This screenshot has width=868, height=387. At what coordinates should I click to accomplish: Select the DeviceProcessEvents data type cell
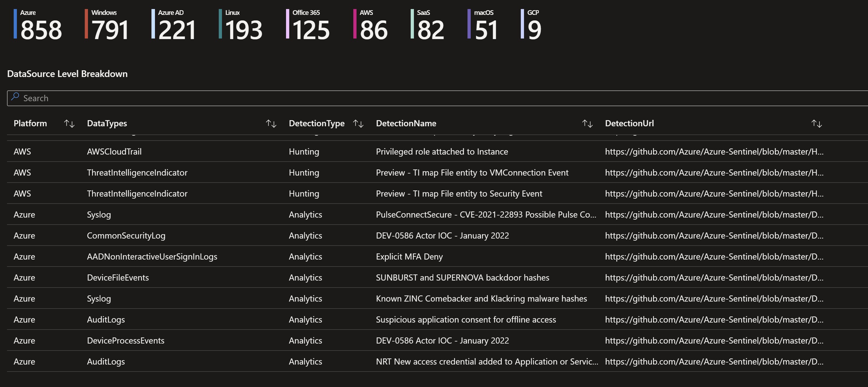[x=126, y=341]
